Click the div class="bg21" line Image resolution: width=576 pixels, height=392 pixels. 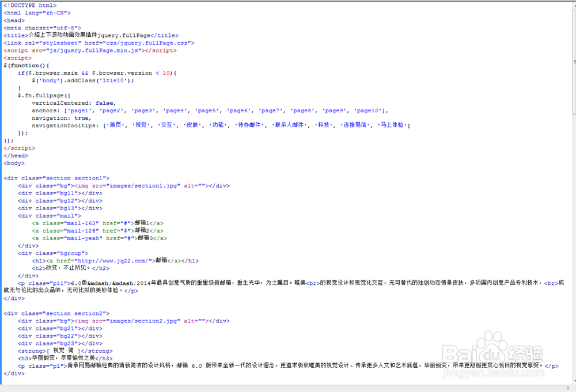(60, 329)
